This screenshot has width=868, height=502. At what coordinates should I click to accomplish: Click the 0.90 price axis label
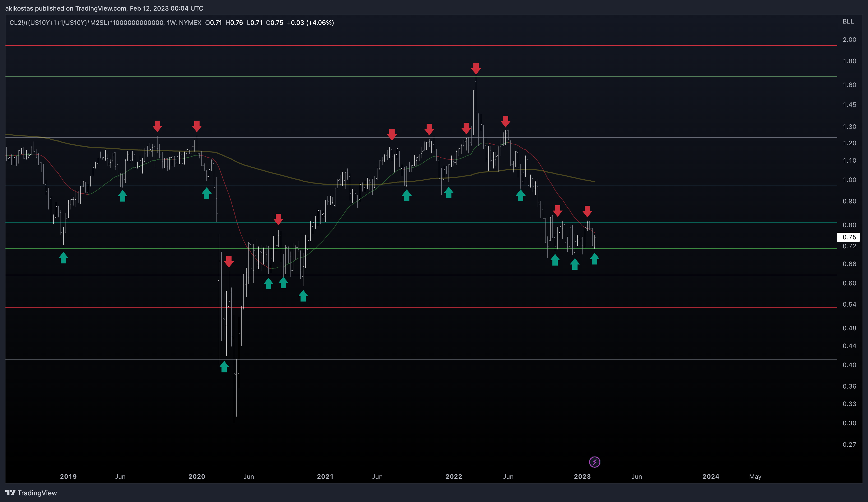tap(849, 201)
